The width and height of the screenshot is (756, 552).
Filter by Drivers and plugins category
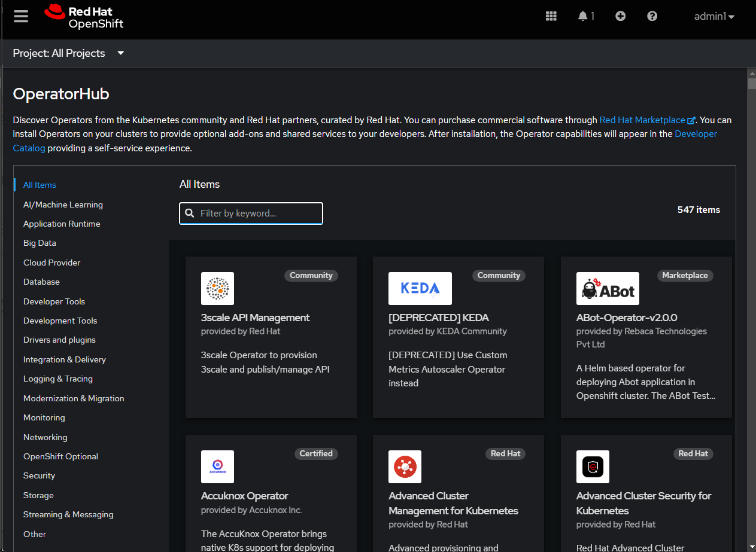tap(59, 340)
